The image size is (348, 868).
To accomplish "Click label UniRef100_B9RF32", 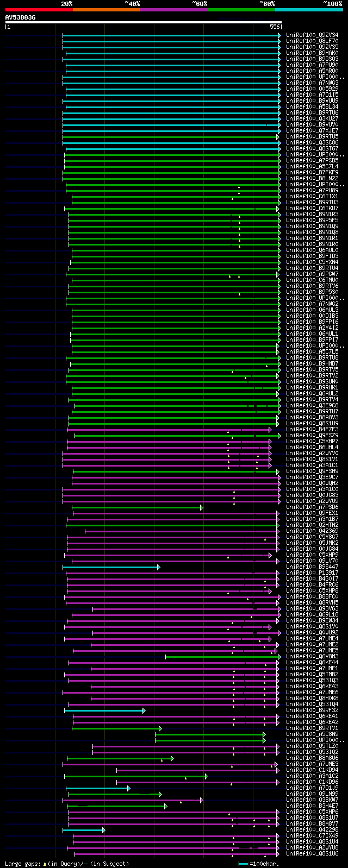I will pos(312,710).
